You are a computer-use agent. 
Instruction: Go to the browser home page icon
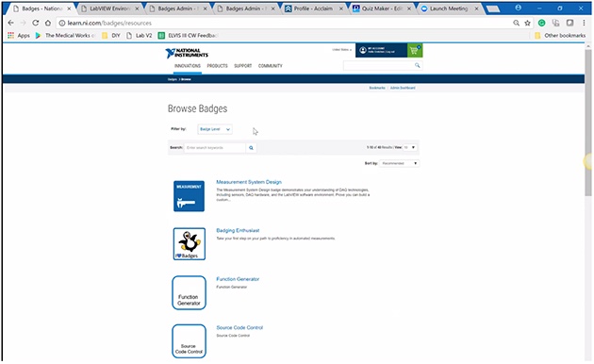click(48, 24)
